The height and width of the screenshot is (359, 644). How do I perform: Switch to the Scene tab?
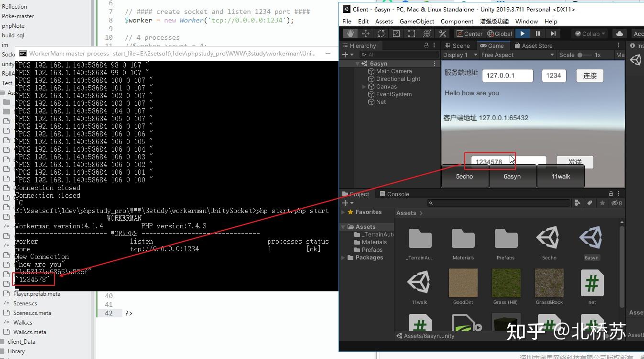coord(458,45)
